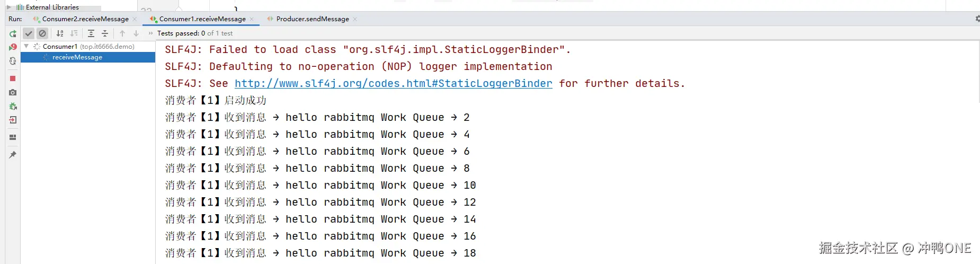Image resolution: width=980 pixels, height=264 pixels.
Task: Sort tests by duration icon
Action: pos(74,33)
